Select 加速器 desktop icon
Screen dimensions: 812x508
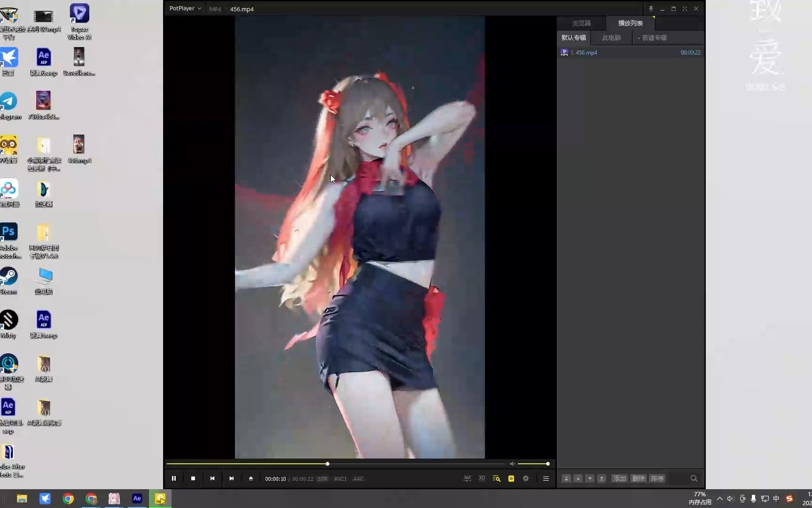pyautogui.click(x=44, y=193)
